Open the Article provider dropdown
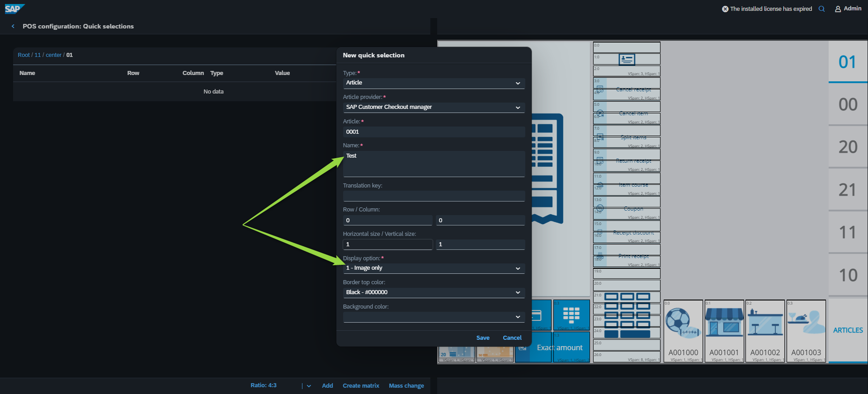Image resolution: width=868 pixels, height=394 pixels. (434, 108)
